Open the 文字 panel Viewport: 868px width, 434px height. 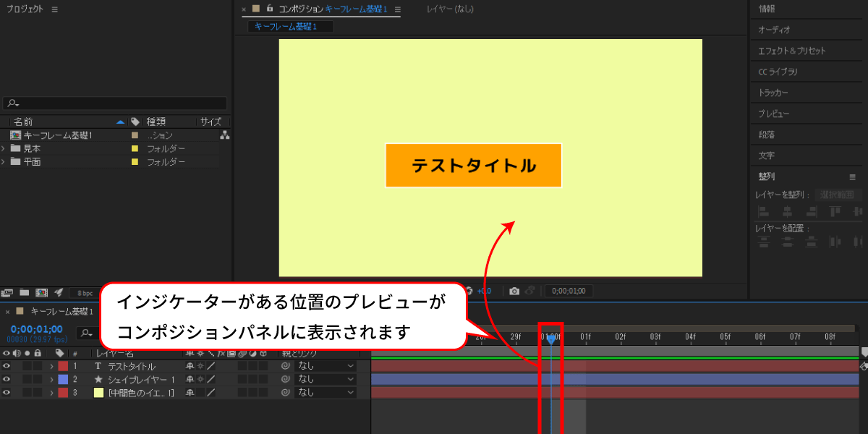767,156
